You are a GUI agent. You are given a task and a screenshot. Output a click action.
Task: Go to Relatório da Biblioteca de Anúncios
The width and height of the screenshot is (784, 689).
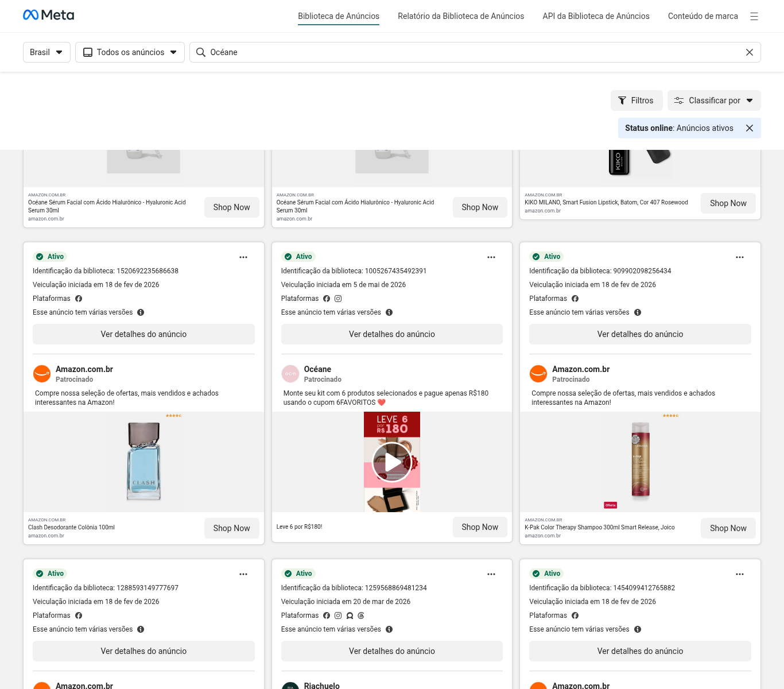pos(461,16)
